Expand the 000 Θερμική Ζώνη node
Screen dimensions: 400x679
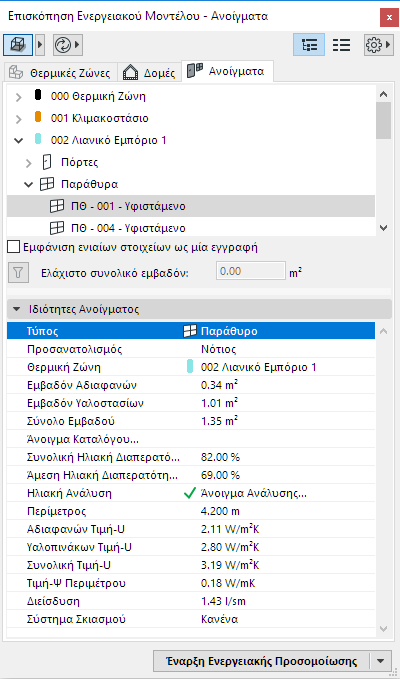click(x=18, y=97)
